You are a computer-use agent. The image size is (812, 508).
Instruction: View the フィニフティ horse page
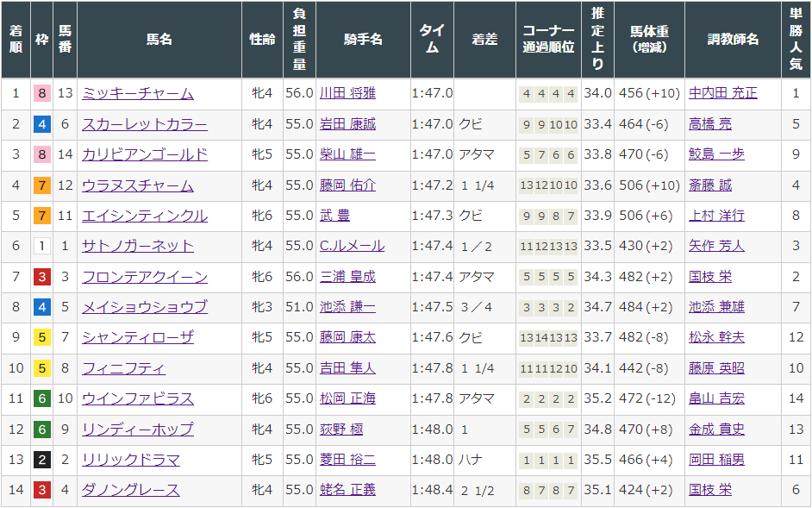tap(124, 368)
